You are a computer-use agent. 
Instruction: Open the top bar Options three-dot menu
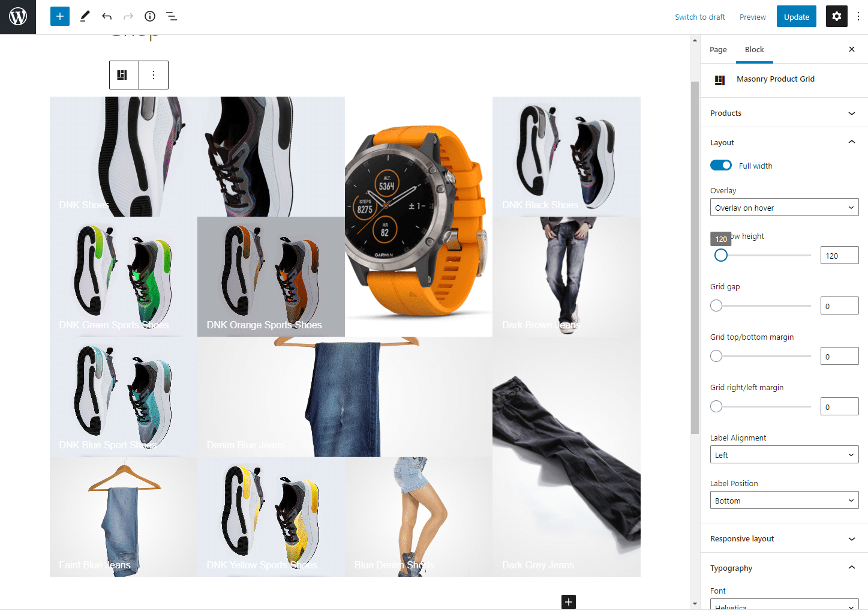click(x=858, y=16)
